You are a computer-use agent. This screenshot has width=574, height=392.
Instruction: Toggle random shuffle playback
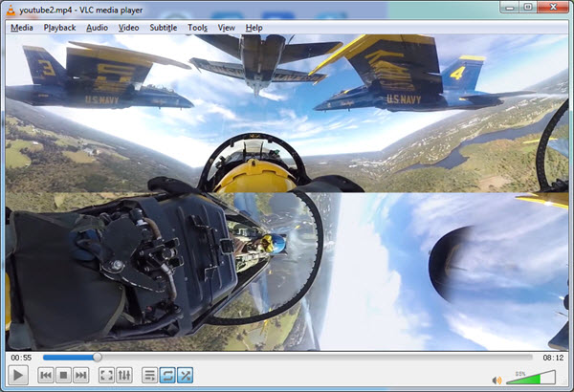[x=186, y=376]
